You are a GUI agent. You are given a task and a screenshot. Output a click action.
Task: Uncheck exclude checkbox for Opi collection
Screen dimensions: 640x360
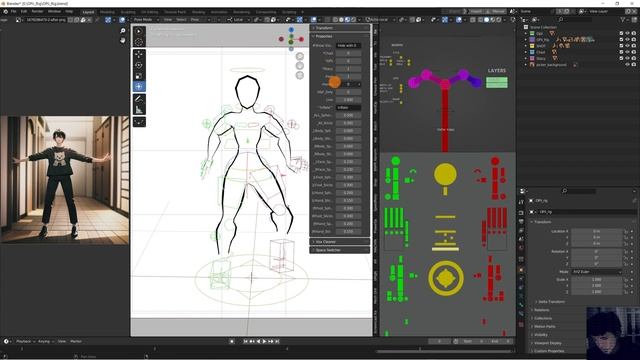click(621, 33)
